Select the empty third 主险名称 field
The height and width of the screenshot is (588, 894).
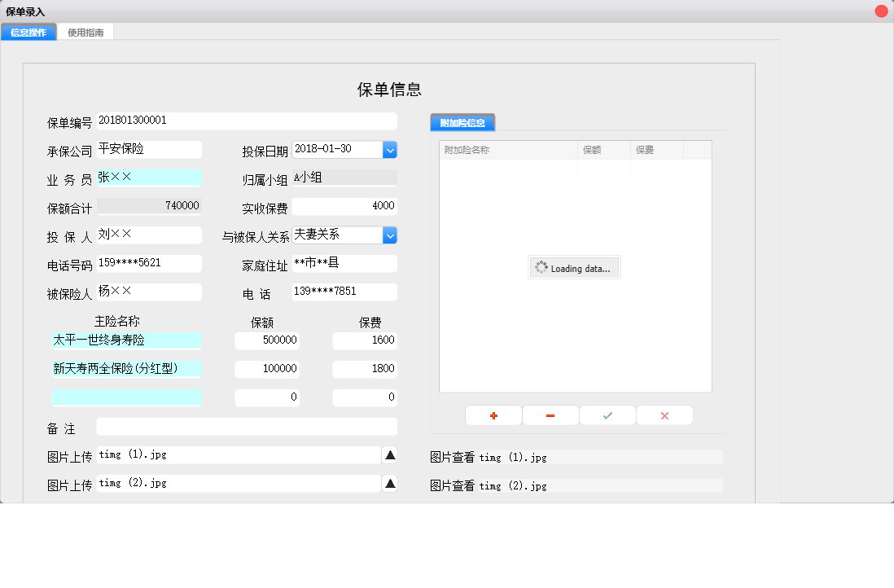[x=126, y=397]
